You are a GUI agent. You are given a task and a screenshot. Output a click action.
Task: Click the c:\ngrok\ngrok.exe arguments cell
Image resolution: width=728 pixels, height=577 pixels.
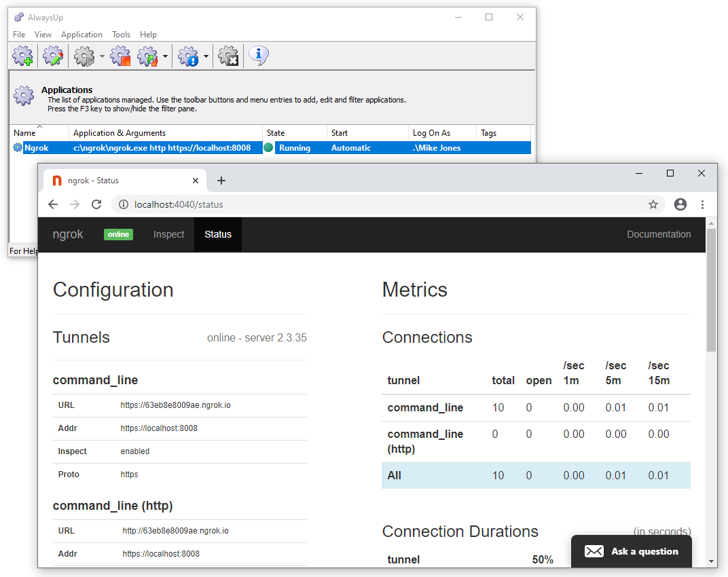point(162,147)
